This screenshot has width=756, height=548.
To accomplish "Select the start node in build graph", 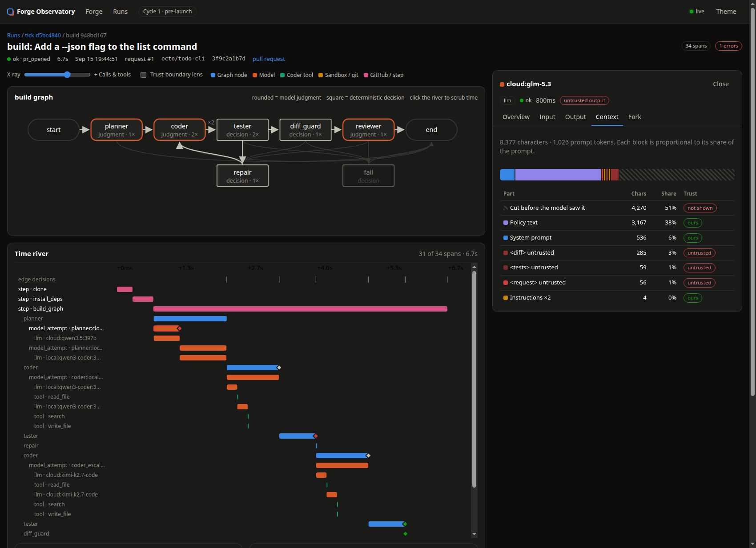I will pos(53,130).
